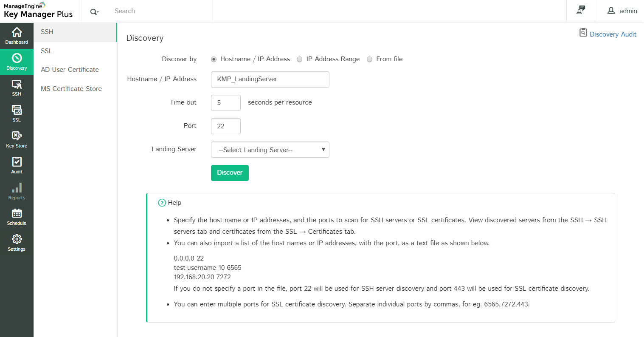
Task: Select the IP Address Range option
Action: [300, 59]
